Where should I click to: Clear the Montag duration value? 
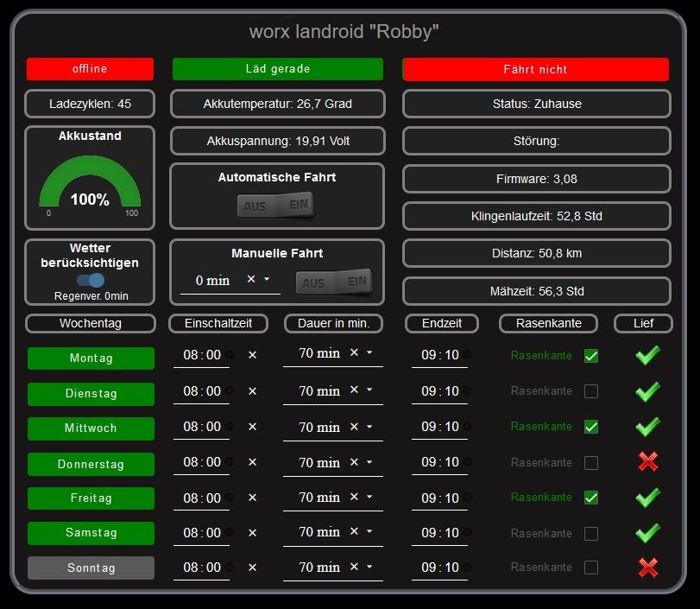tap(354, 352)
